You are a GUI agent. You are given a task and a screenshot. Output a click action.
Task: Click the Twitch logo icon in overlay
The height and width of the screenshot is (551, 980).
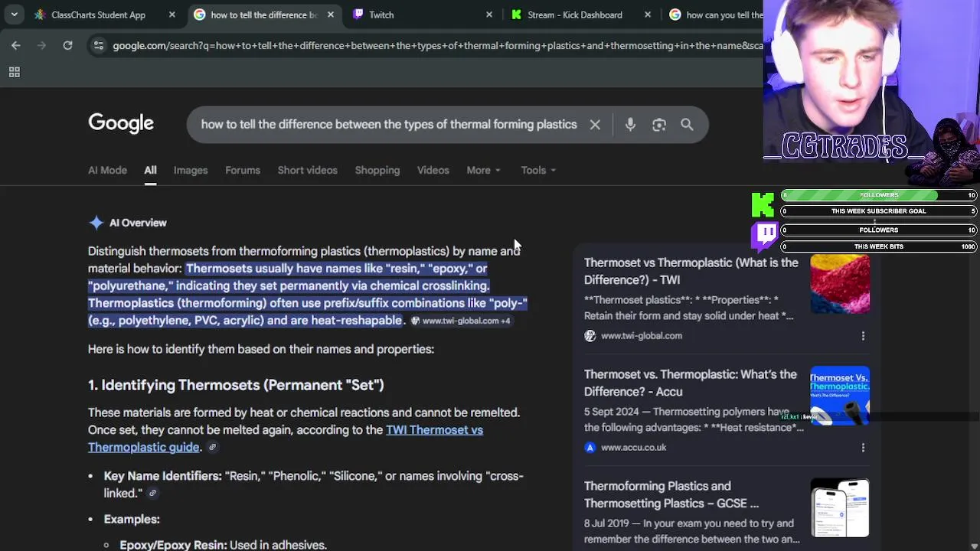point(765,236)
